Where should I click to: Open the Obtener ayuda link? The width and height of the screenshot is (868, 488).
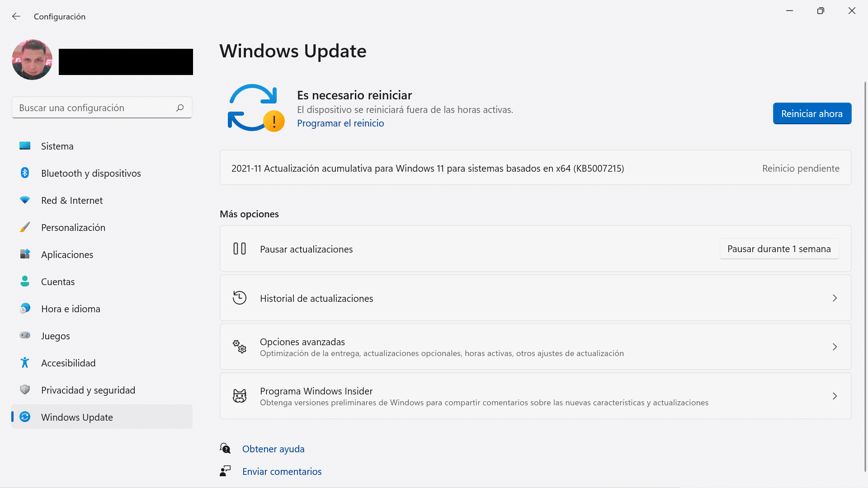coord(273,449)
